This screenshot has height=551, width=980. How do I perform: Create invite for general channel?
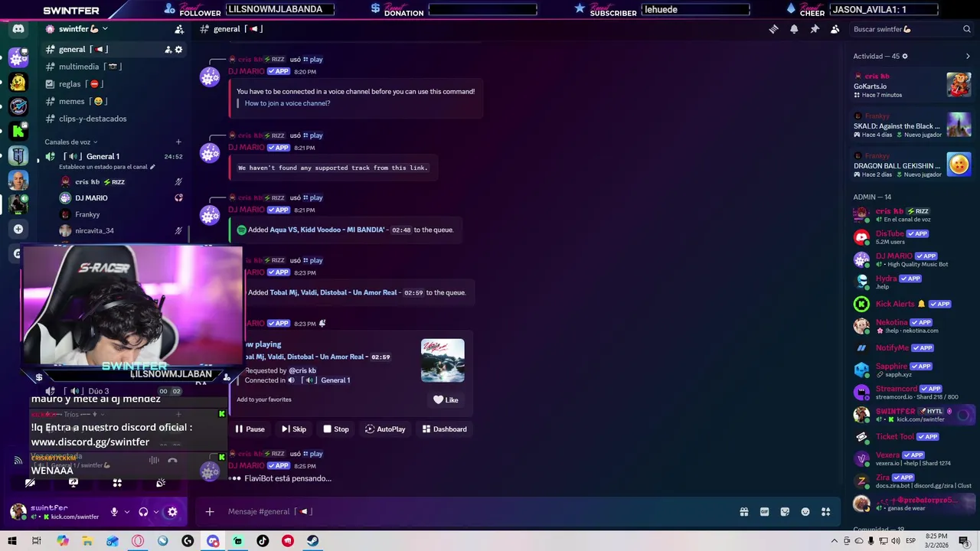tap(168, 50)
